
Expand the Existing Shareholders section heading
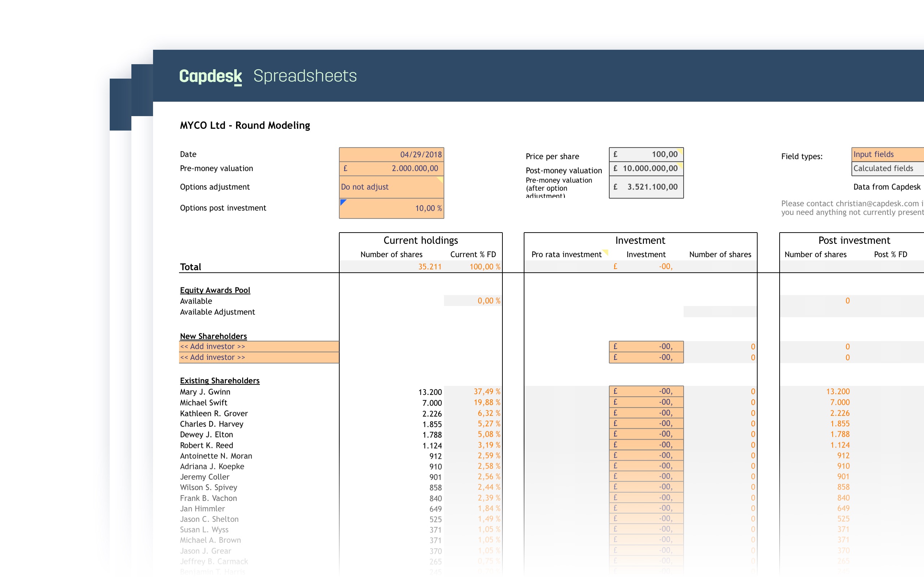tap(219, 380)
